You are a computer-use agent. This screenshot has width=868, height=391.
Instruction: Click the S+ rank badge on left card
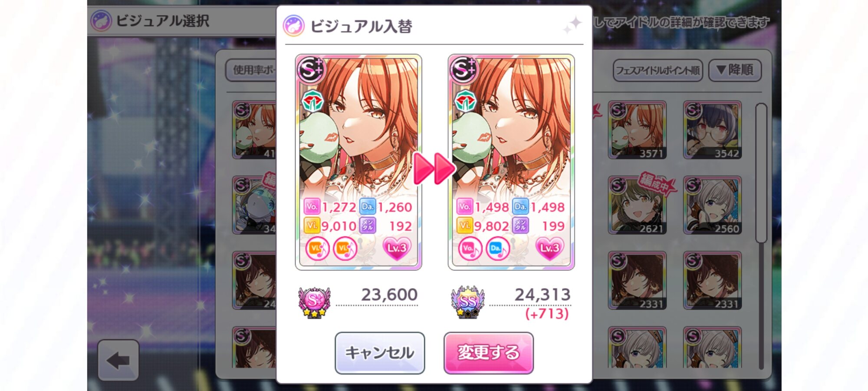coord(310,69)
